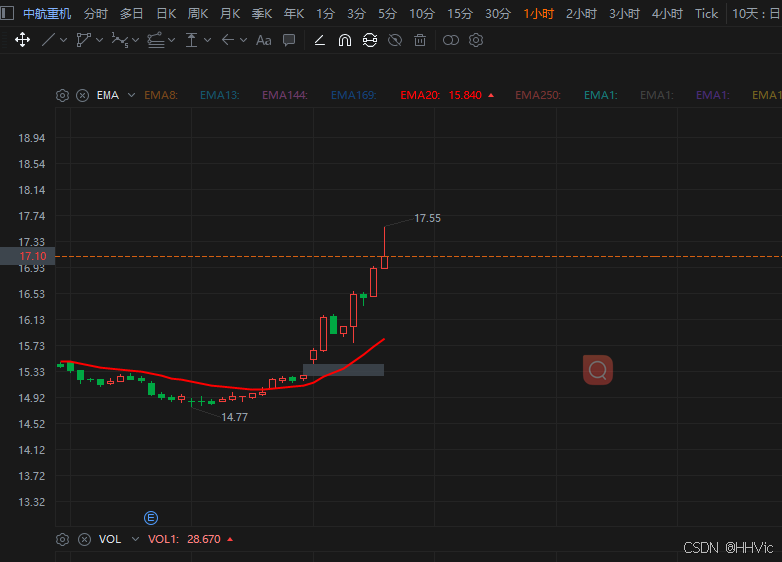Toggle the EMA144 line visibility

click(x=285, y=95)
